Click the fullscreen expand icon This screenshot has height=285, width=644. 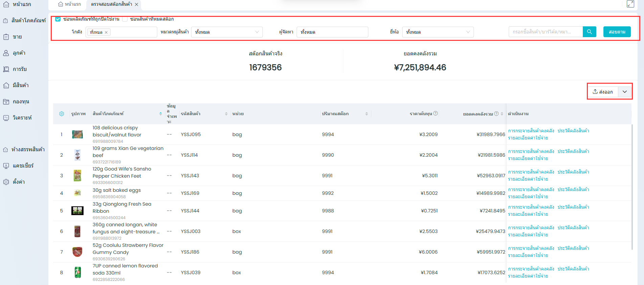(x=630, y=4)
